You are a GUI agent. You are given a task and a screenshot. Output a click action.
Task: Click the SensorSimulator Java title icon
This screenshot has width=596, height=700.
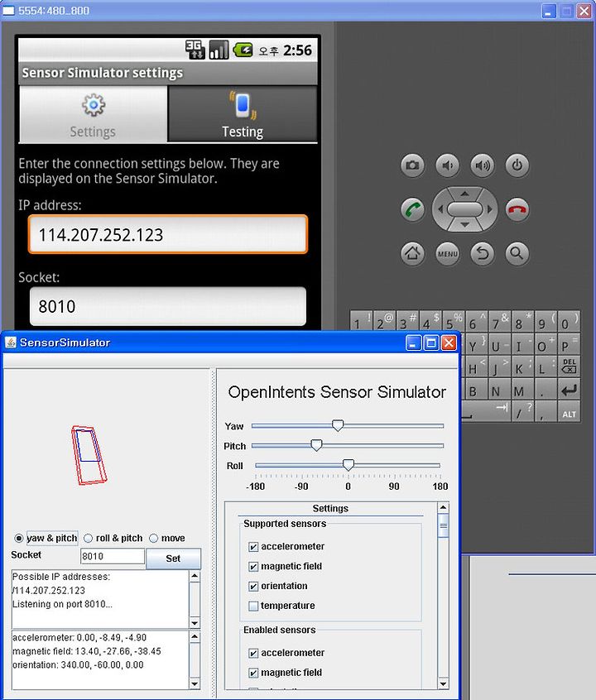10,343
